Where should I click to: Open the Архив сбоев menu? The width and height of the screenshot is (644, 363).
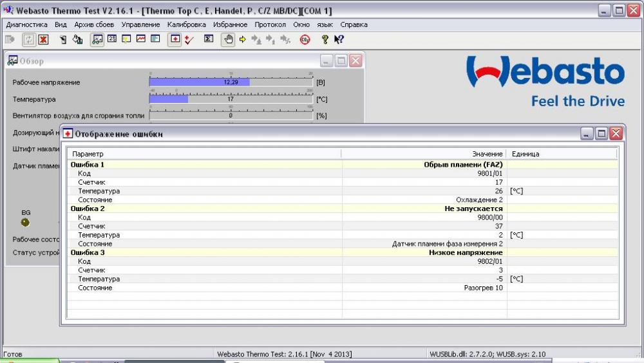pyautogui.click(x=94, y=24)
